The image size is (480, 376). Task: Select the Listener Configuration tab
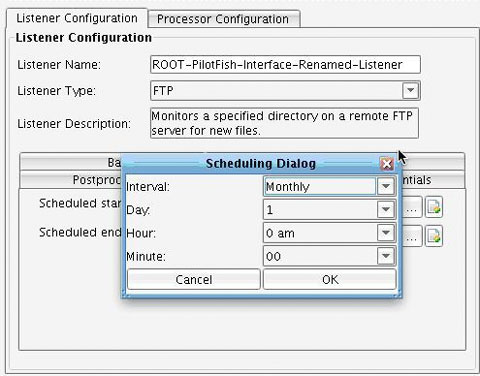coord(77,18)
